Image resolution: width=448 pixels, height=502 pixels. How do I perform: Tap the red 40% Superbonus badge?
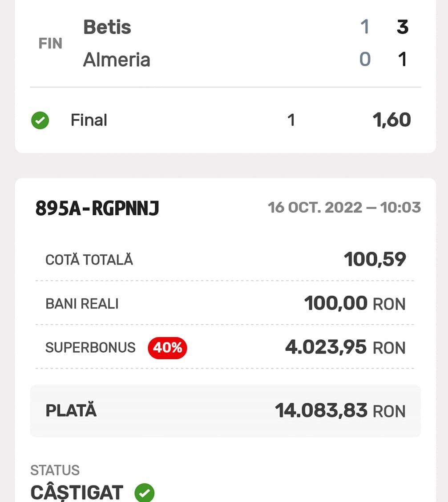(167, 347)
